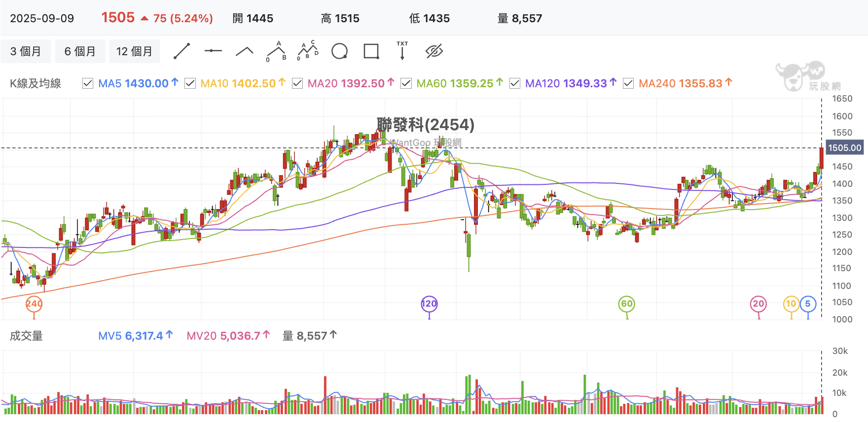Uncheck the MA60 moving average checkbox
Viewport: 868px width, 422px height.
coord(406,84)
